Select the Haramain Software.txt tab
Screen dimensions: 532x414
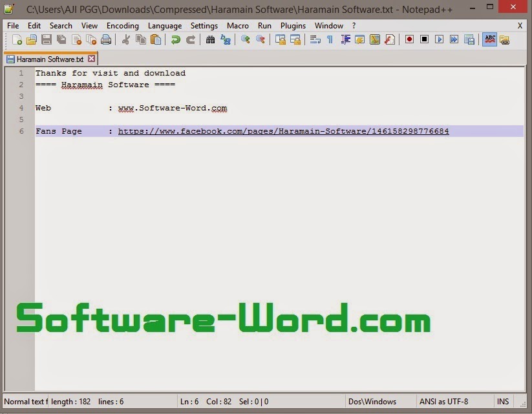[x=50, y=59]
